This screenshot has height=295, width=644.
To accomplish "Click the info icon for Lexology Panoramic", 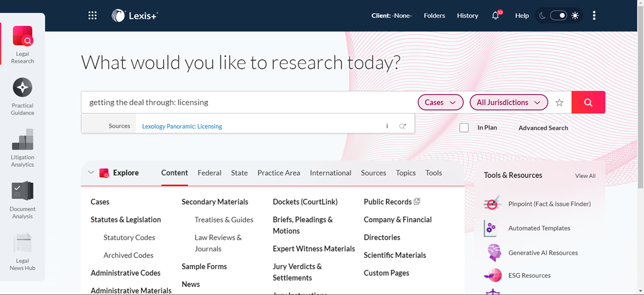I will pyautogui.click(x=387, y=126).
